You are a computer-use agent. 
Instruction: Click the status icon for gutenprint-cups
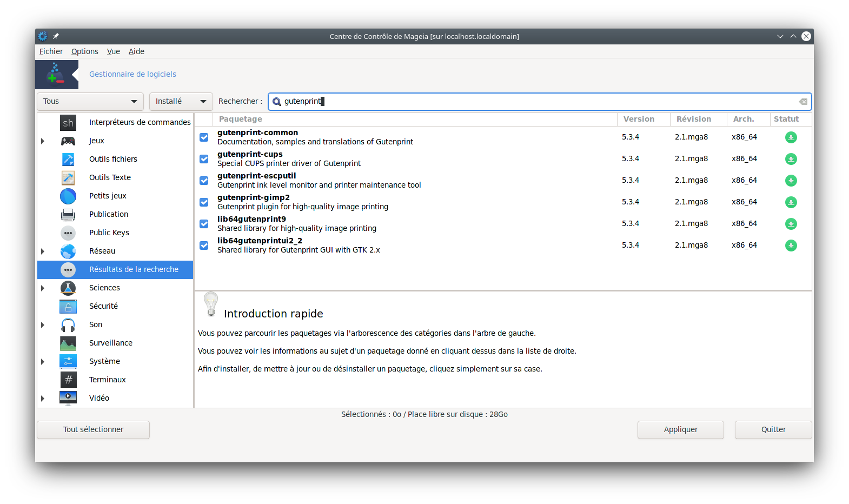coord(791,159)
